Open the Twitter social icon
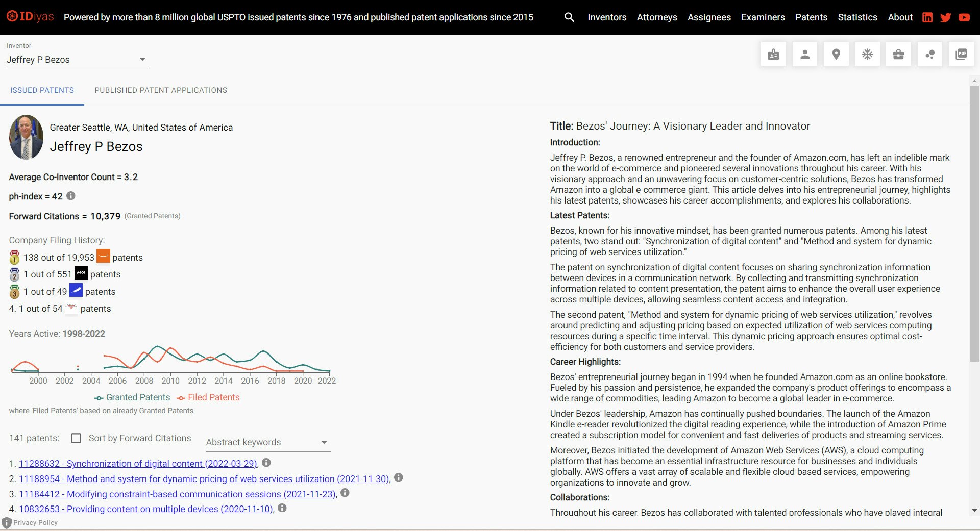This screenshot has height=531, width=980. coord(946,17)
